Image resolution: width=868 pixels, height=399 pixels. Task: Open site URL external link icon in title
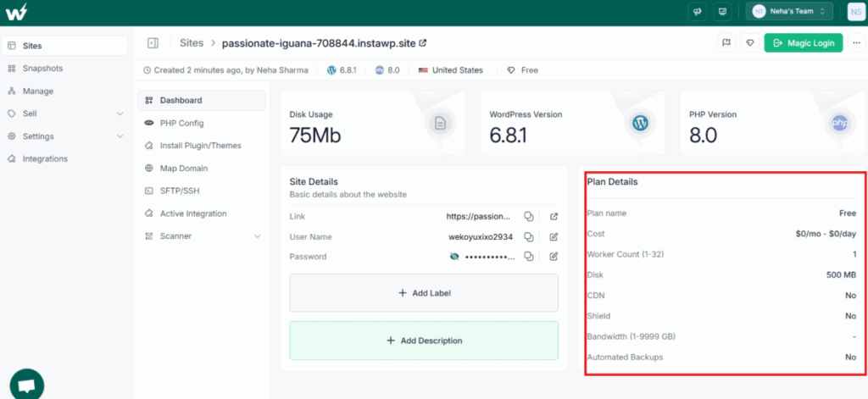tap(423, 42)
